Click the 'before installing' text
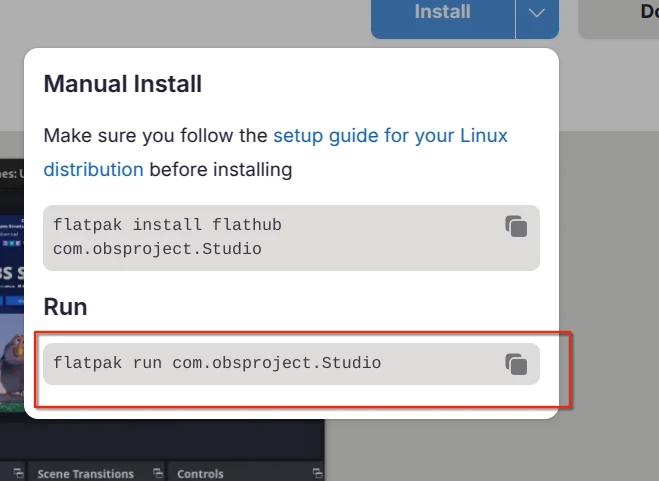Image resolution: width=659 pixels, height=481 pixels. [221, 170]
